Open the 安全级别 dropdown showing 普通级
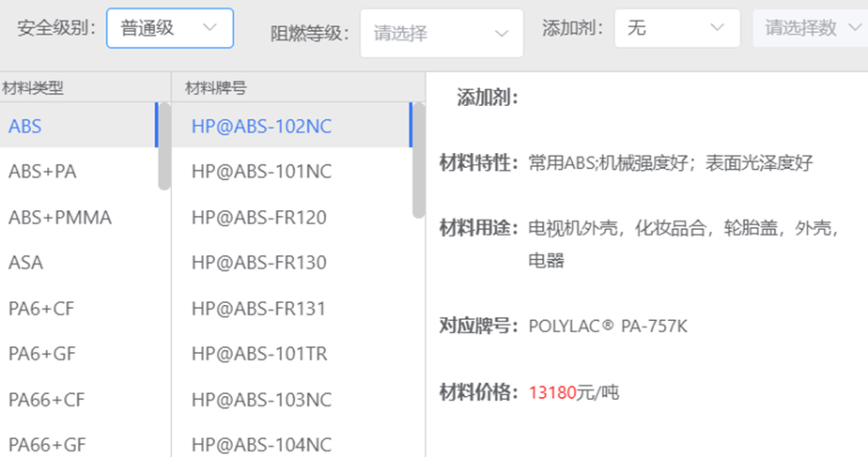The height and width of the screenshot is (457, 868). [x=170, y=28]
